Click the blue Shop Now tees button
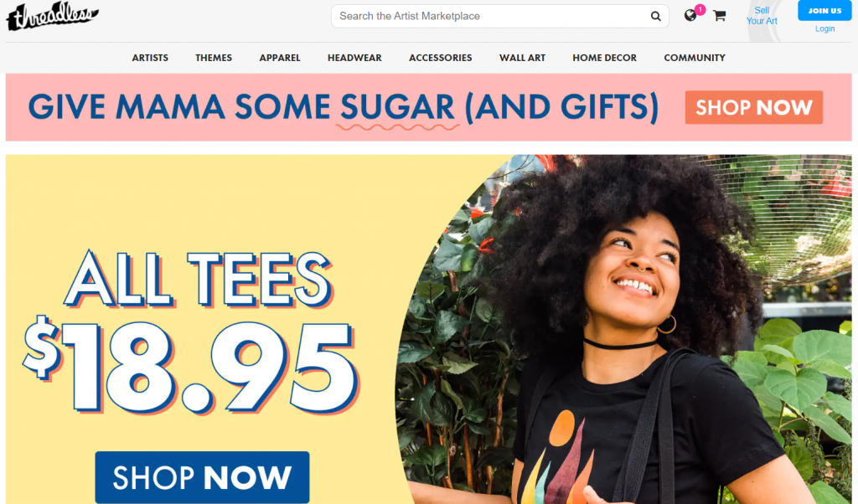This screenshot has width=858, height=504. click(x=202, y=477)
